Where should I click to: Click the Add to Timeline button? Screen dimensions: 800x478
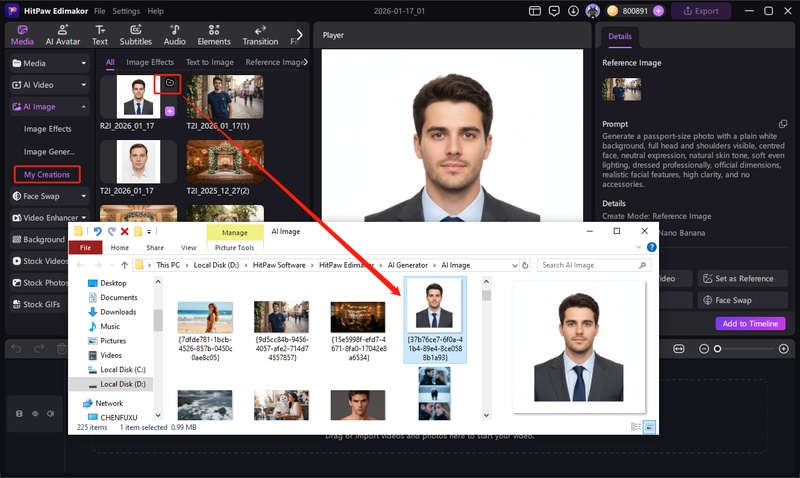click(750, 324)
